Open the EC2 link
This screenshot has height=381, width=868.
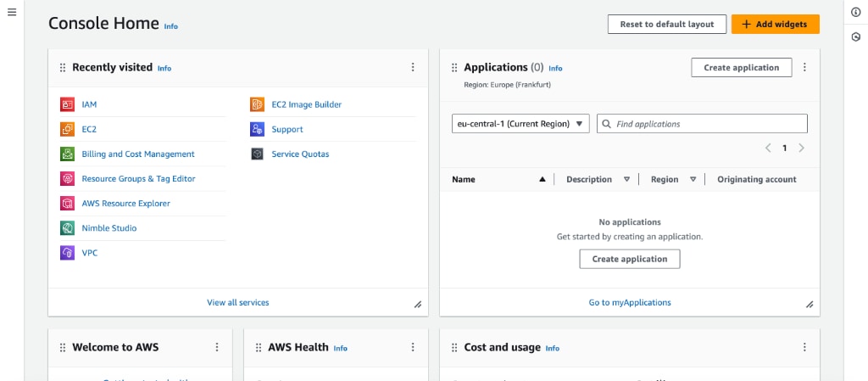(89, 129)
